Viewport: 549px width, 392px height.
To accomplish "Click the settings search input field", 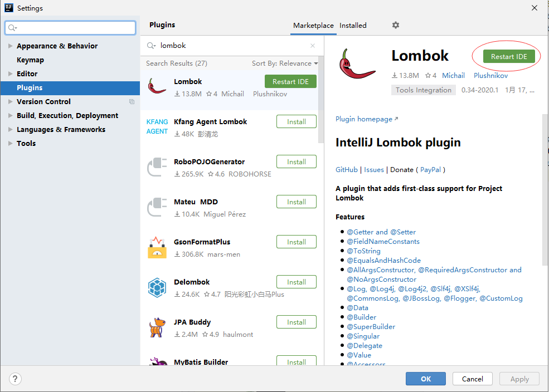I will (70, 28).
